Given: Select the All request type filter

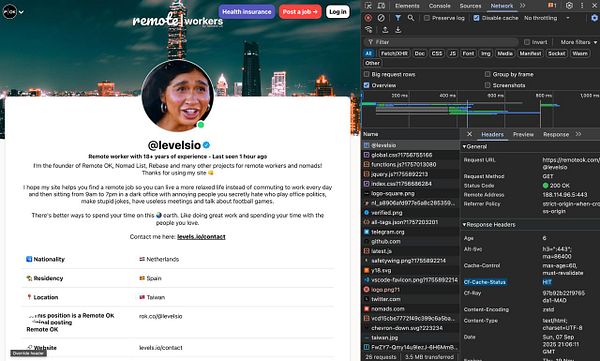Looking at the screenshot, I should click(368, 54).
